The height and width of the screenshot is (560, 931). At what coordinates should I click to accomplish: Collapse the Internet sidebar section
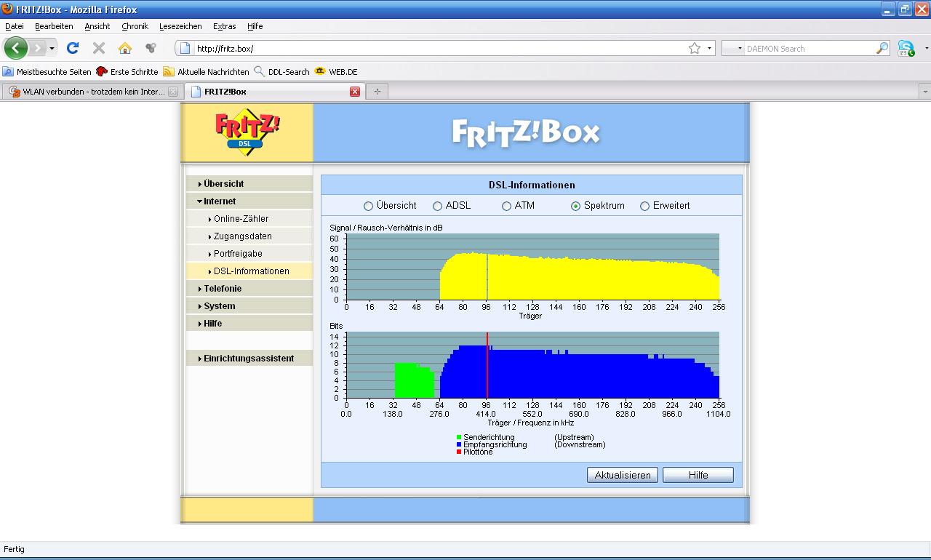coord(249,201)
